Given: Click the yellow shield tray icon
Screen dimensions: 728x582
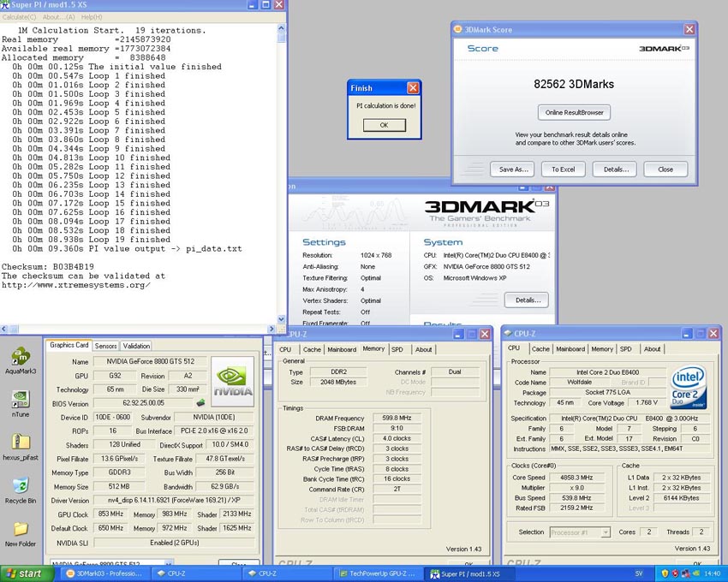Looking at the screenshot, I should click(x=665, y=573).
